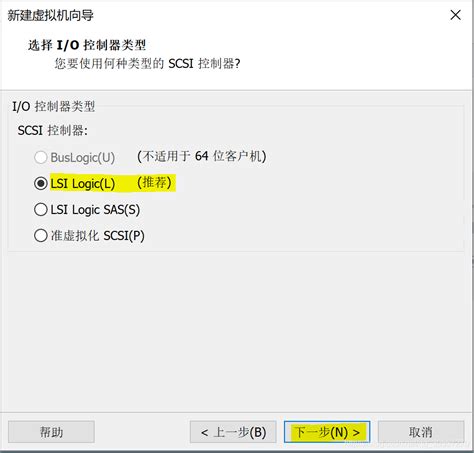474x453 pixels.
Task: Click the window title 新建虚拟机向导
Action: [51, 15]
